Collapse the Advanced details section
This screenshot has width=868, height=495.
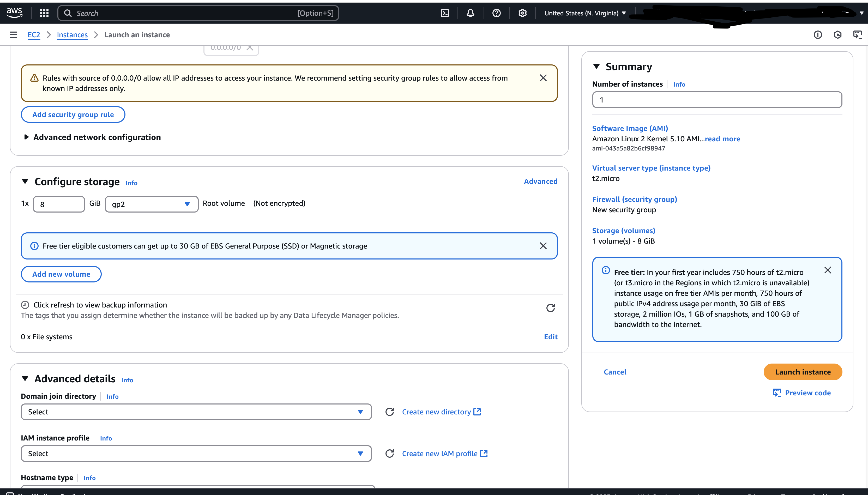point(25,378)
